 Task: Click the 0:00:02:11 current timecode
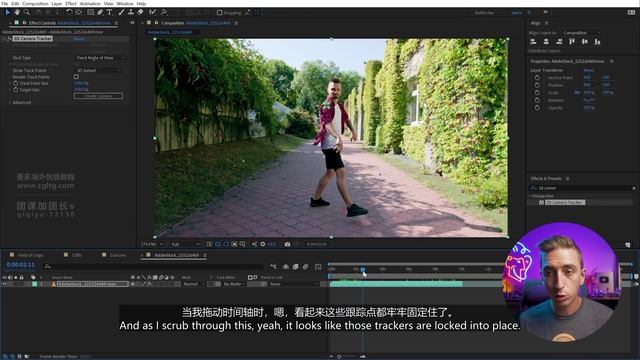pyautogui.click(x=20, y=264)
